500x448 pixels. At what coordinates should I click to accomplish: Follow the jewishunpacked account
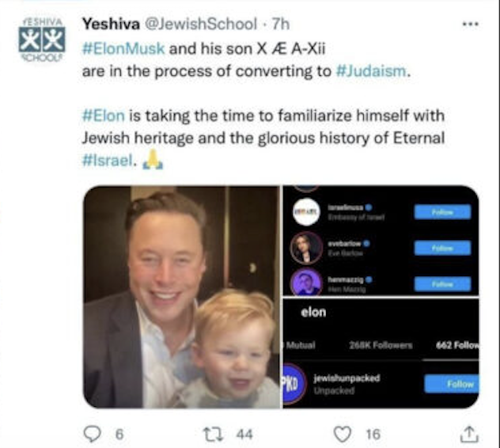452,384
